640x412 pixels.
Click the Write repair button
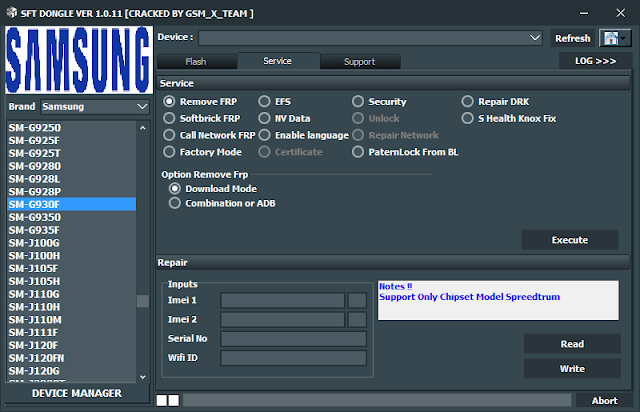point(572,369)
